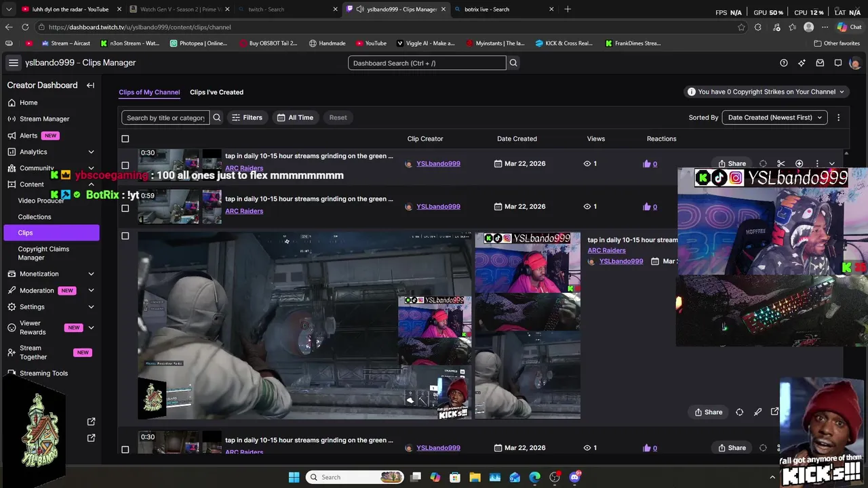Share the expanded clip via Share button

(x=709, y=412)
